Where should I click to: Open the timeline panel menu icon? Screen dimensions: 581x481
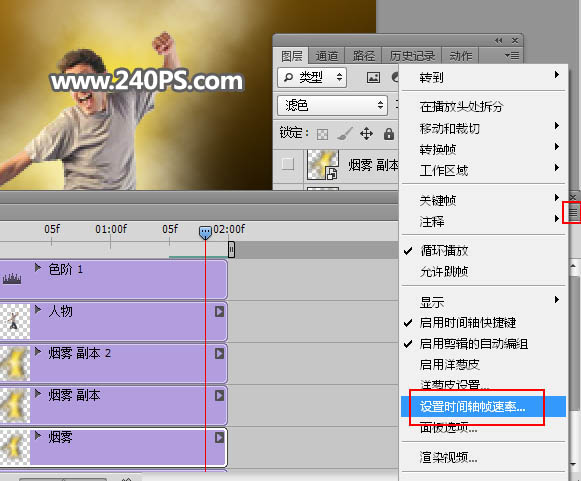[x=573, y=212]
